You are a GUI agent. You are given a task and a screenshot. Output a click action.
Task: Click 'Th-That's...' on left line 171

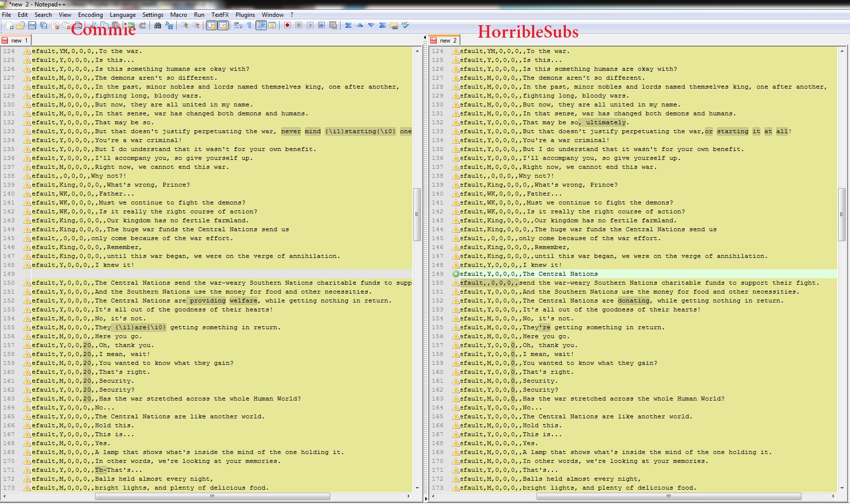pos(118,470)
